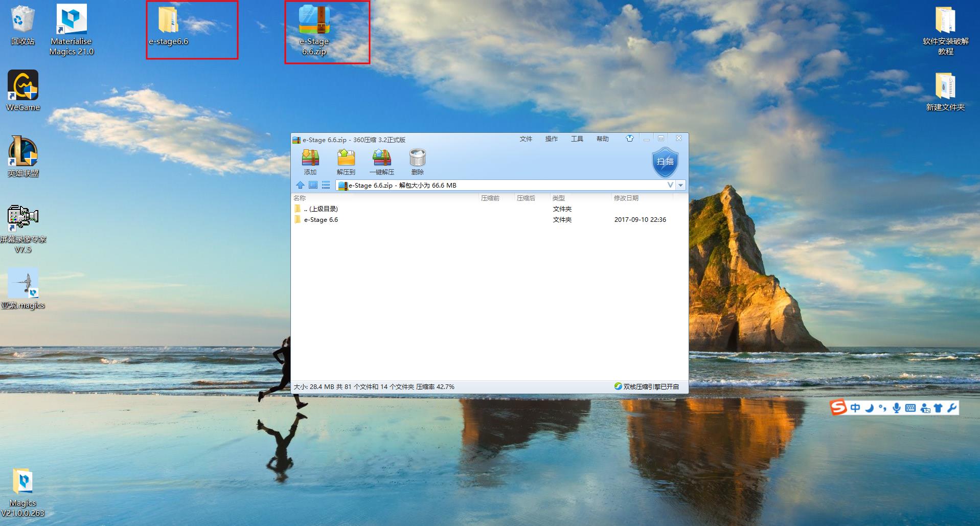Switch to large icon view mode
This screenshot has height=526, width=980.
click(x=313, y=185)
